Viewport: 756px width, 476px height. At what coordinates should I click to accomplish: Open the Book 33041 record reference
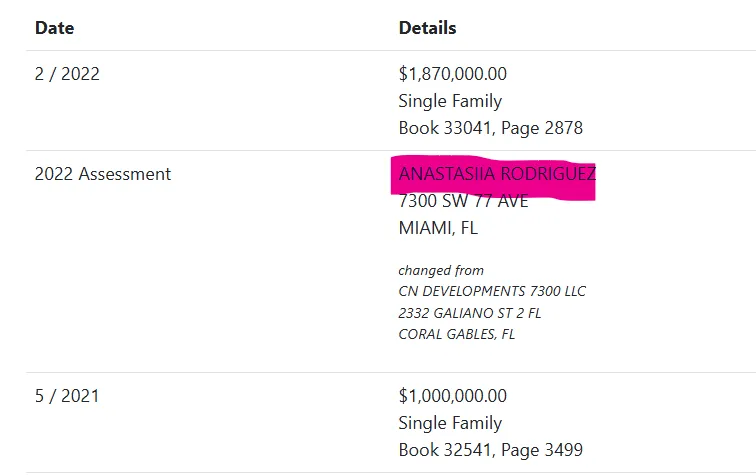click(x=437, y=128)
